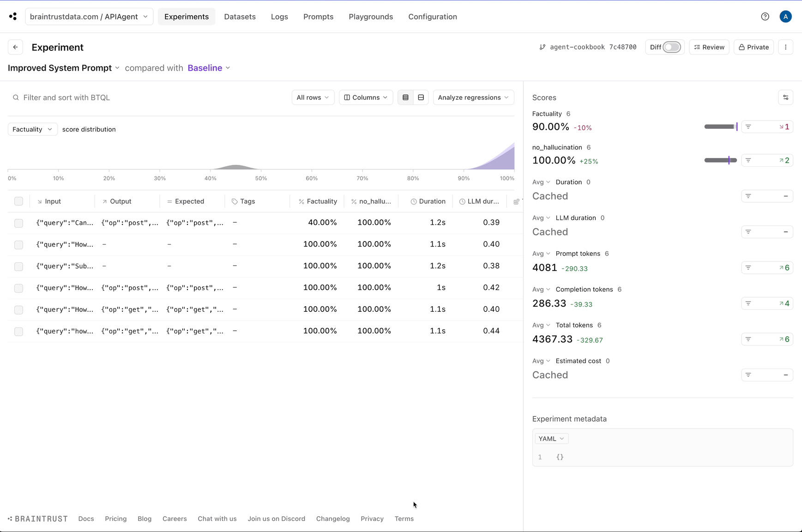
Task: Open the user avatar menu
Action: click(x=785, y=17)
